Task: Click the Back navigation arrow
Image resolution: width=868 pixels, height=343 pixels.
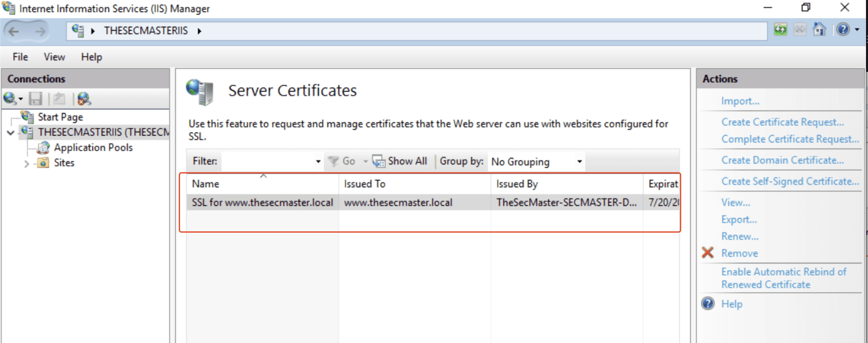Action: point(14,31)
